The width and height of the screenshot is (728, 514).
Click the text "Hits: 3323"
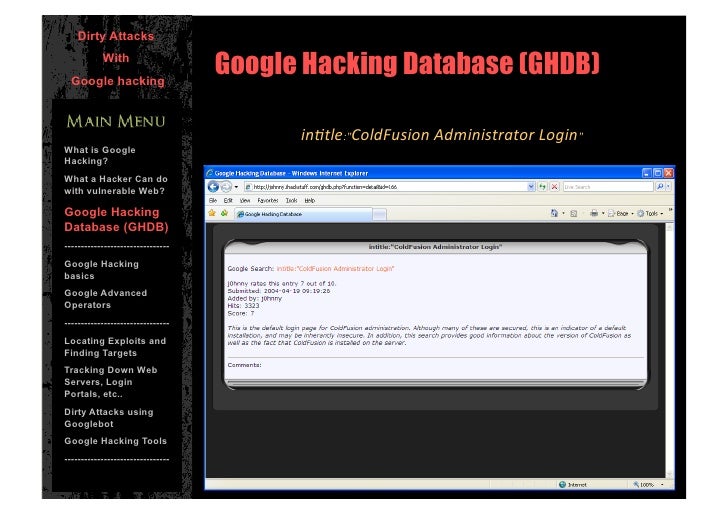click(243, 306)
